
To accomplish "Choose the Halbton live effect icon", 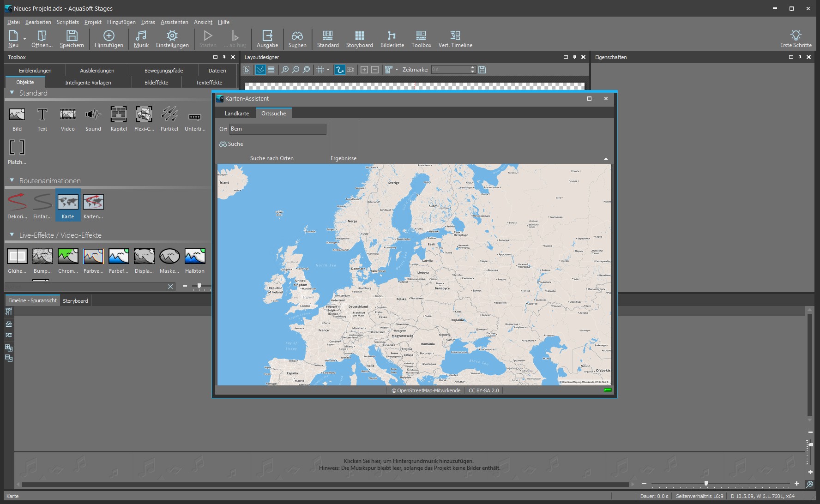I will 195,257.
